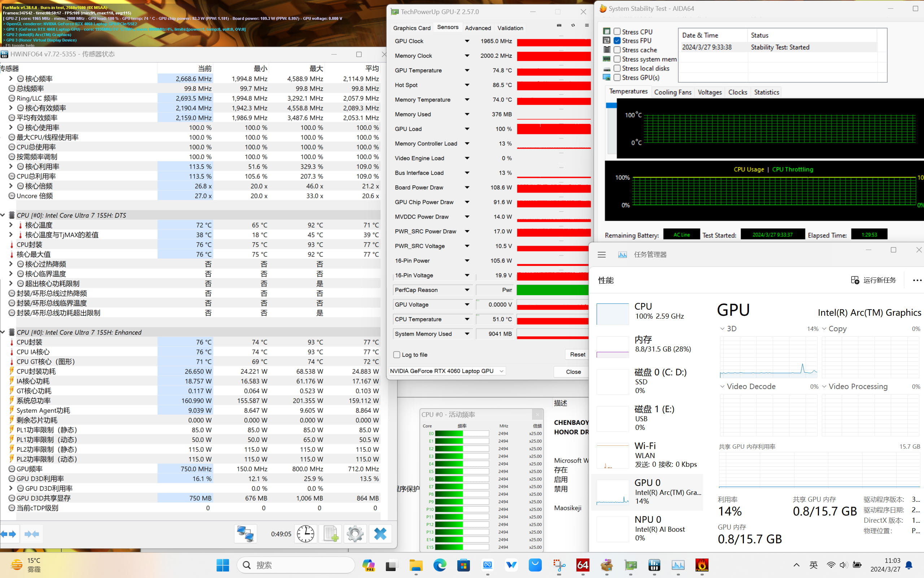This screenshot has height=578, width=924.
Task: Switch to Advanced tab in GPU-Z
Action: coord(478,28)
